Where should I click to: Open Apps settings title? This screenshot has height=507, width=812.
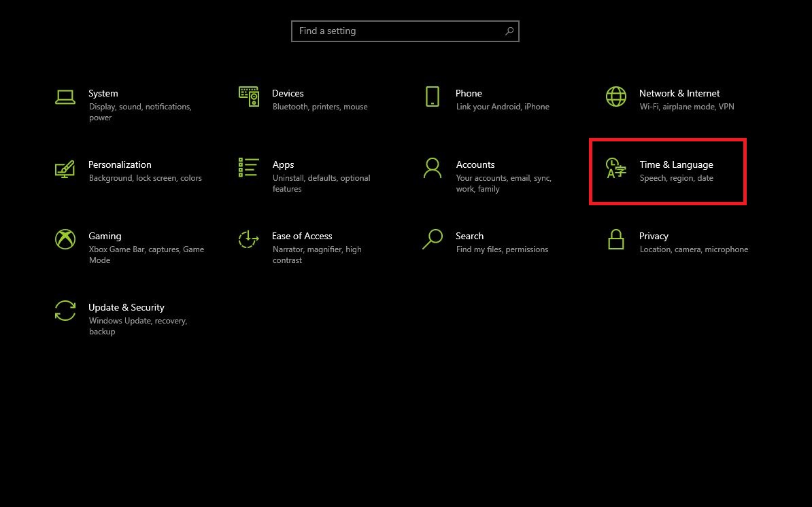click(284, 164)
